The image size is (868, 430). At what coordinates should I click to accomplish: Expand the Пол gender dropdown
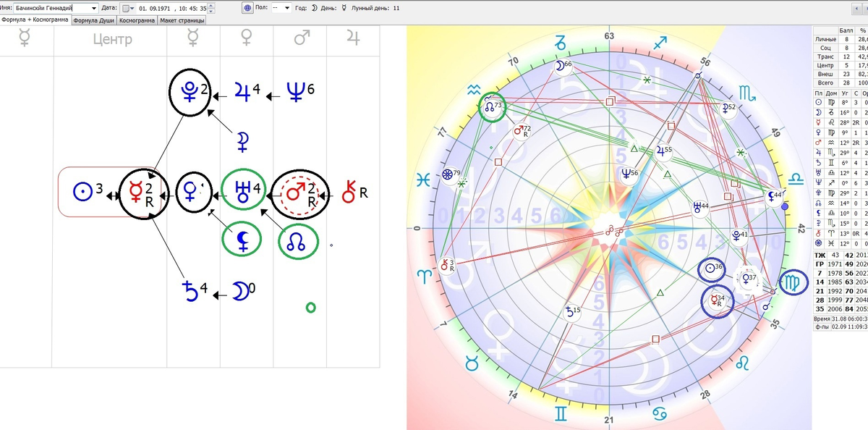click(x=286, y=8)
